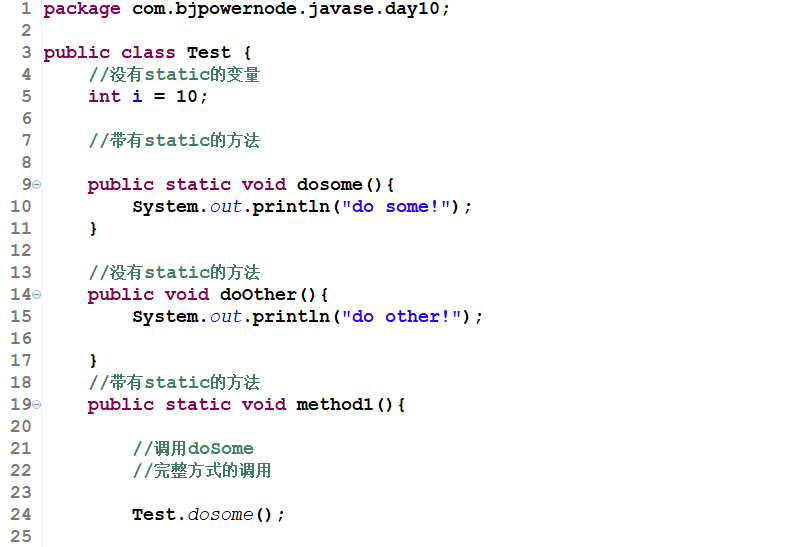
Task: Click the 'dosome' method name on line 9
Action: (329, 184)
